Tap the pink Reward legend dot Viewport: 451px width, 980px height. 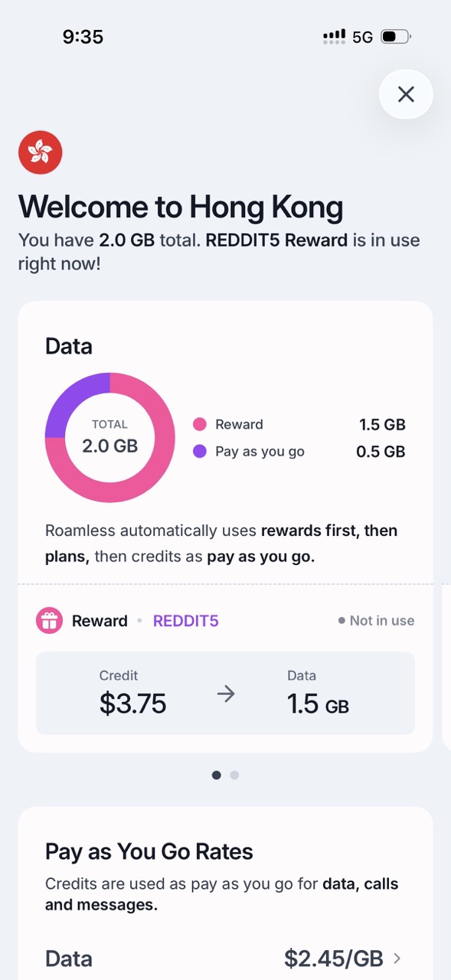[201, 424]
